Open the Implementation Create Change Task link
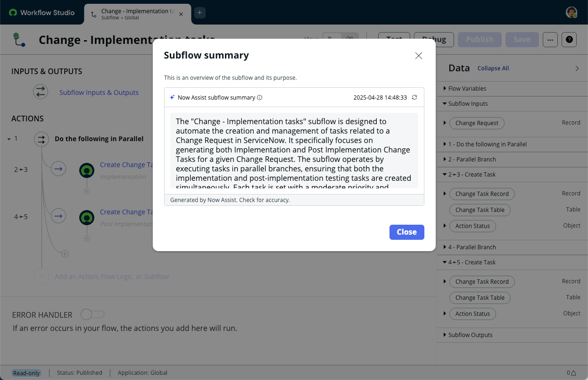This screenshot has height=380, width=588. tap(127, 165)
